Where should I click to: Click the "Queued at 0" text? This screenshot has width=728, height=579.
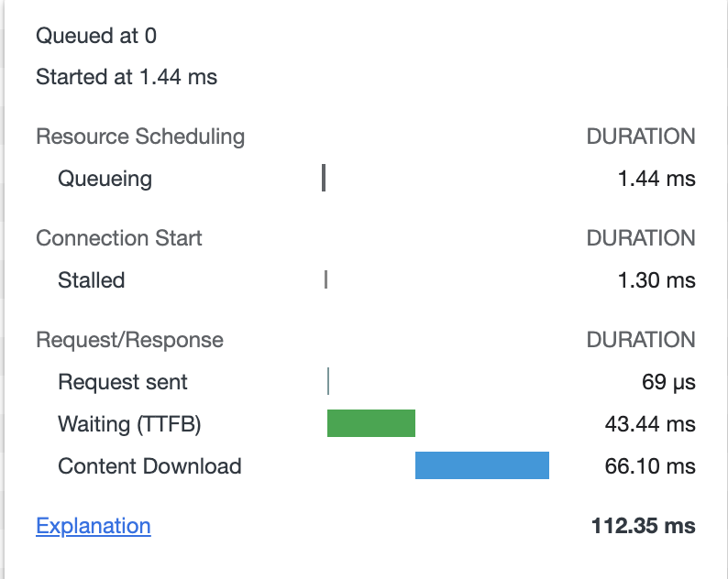(96, 36)
